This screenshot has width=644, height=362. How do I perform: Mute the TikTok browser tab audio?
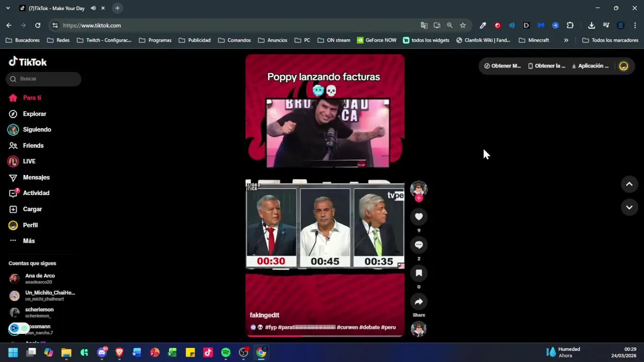pos(93,8)
